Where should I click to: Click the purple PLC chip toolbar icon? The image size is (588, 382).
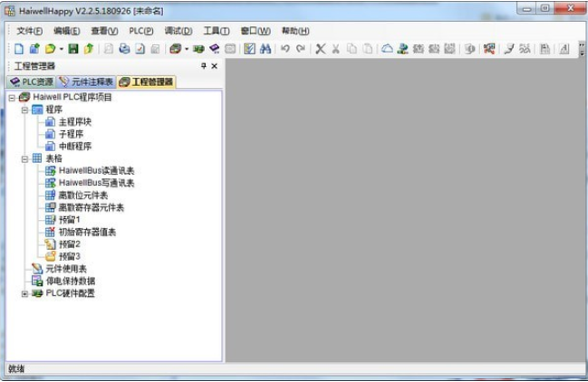215,49
